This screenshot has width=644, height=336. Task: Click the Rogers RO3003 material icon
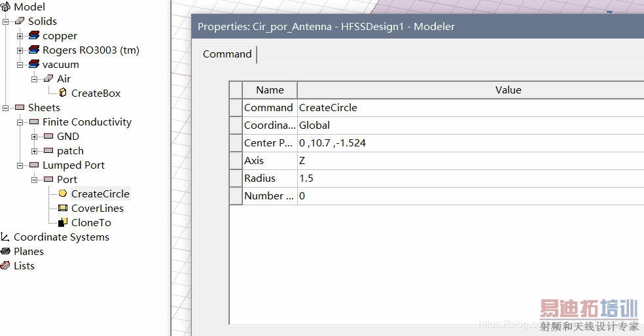click(34, 50)
